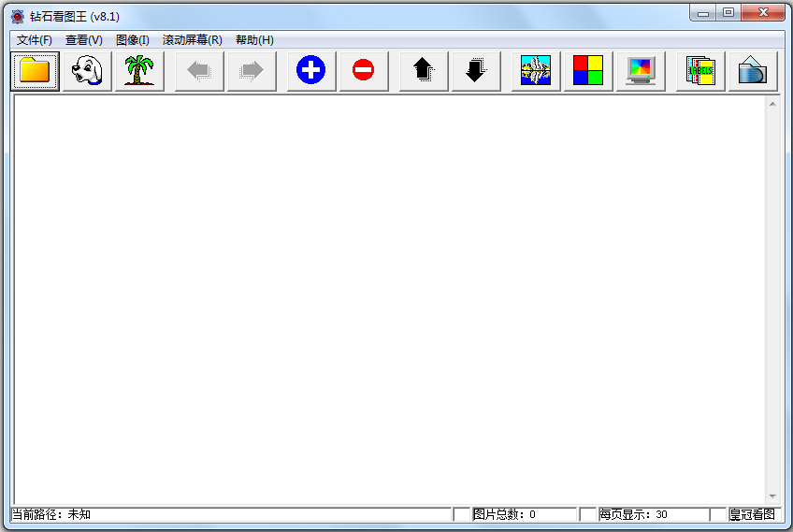Open the 帮助(H) menu
Image resolution: width=793 pixels, height=532 pixels.
(254, 40)
